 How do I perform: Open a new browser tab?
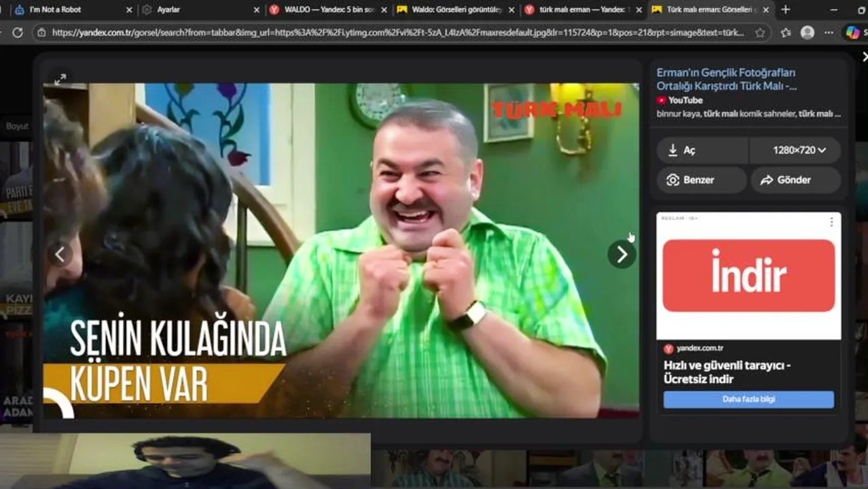(786, 10)
